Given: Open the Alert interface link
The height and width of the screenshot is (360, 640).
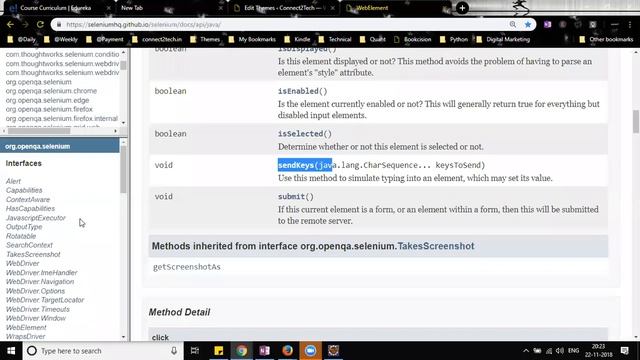Looking at the screenshot, I should click(x=13, y=181).
